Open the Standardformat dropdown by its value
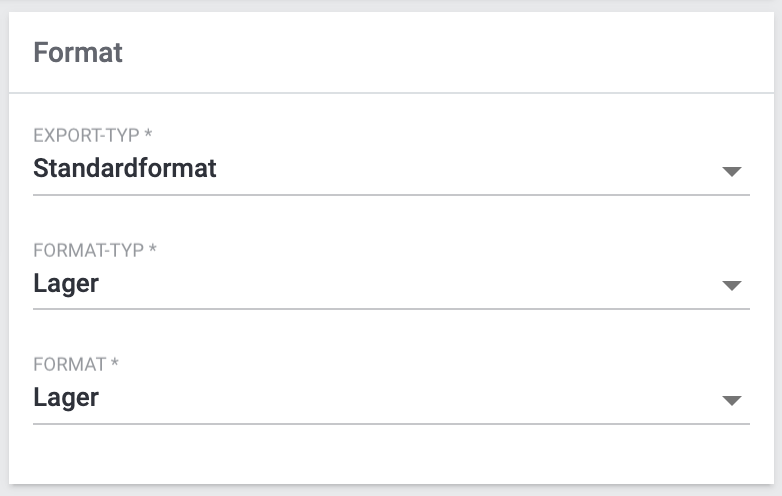 point(125,168)
